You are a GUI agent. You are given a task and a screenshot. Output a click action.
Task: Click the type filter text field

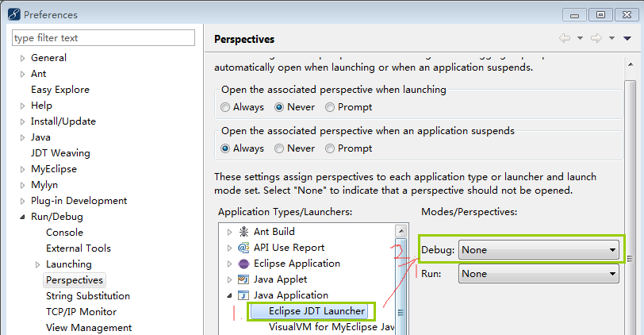pyautogui.click(x=103, y=38)
